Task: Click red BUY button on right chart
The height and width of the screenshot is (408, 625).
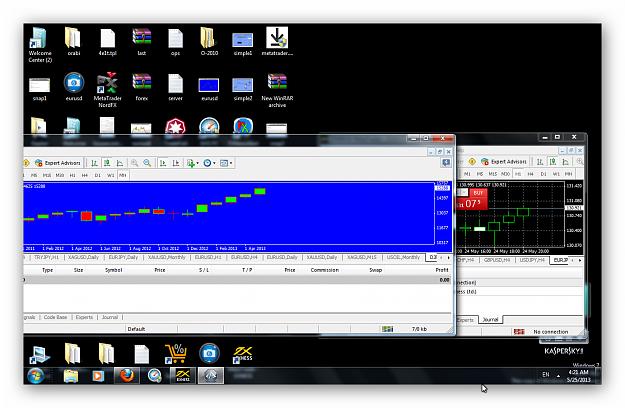Action: 478,193
